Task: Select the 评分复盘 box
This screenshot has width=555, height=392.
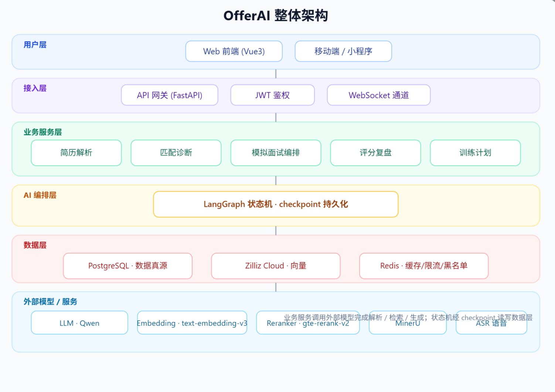Action: (376, 153)
